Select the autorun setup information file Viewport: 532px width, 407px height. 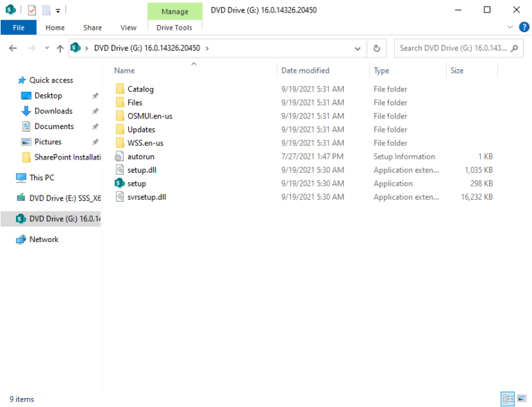click(x=141, y=157)
